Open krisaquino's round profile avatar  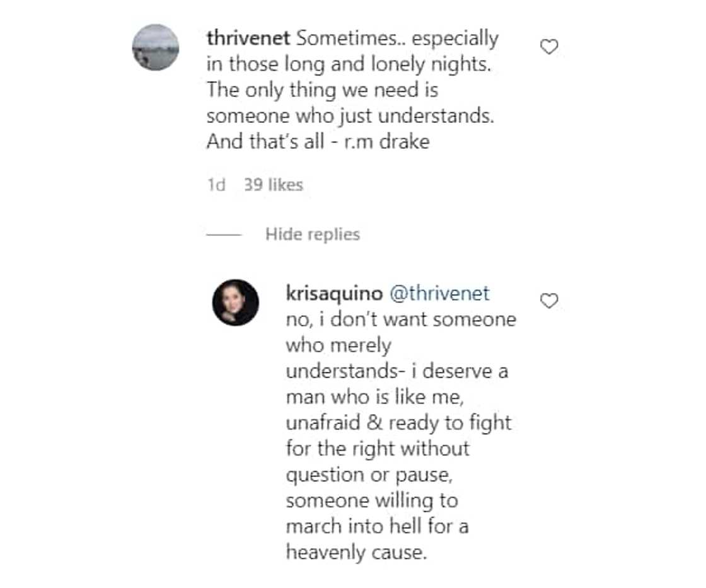tap(235, 303)
